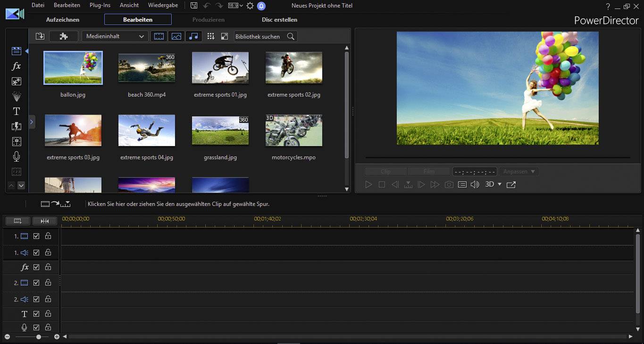644x344 pixels.
Task: Open the Voice-Over Recording microphone icon
Action: pos(16,156)
